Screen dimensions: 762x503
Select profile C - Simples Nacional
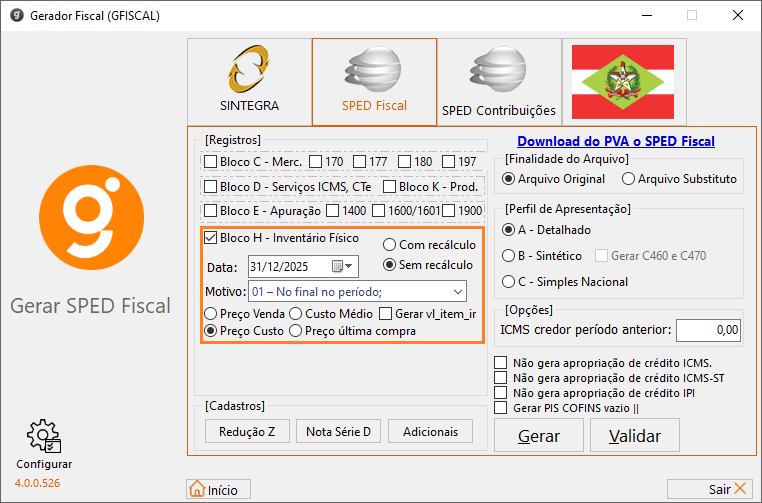coord(508,282)
